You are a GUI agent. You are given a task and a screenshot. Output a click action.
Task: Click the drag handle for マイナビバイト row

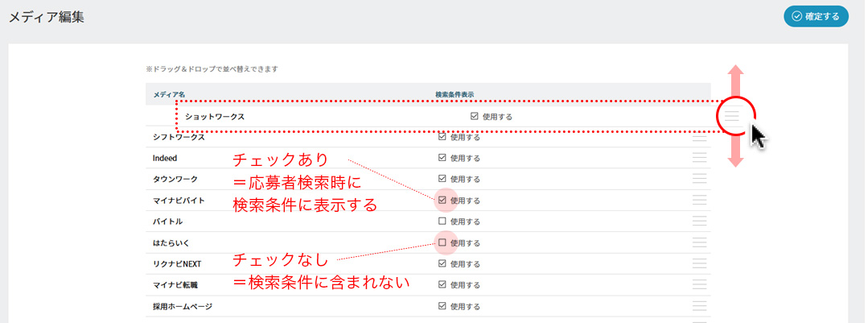(x=699, y=200)
